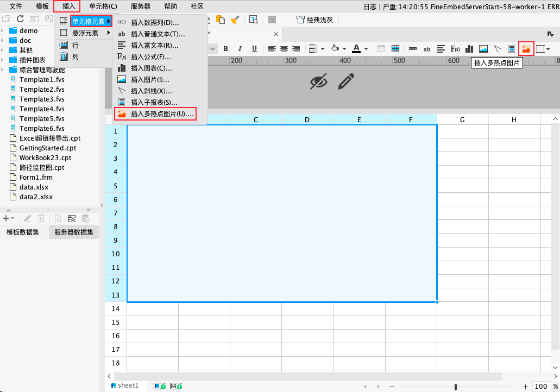
Task: Open the 服务器 menu
Action: coord(141,7)
